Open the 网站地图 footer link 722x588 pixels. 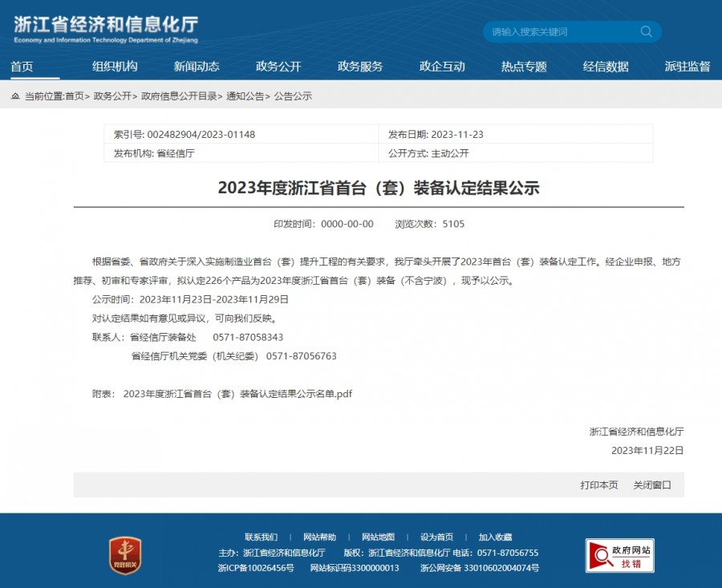tap(378, 537)
